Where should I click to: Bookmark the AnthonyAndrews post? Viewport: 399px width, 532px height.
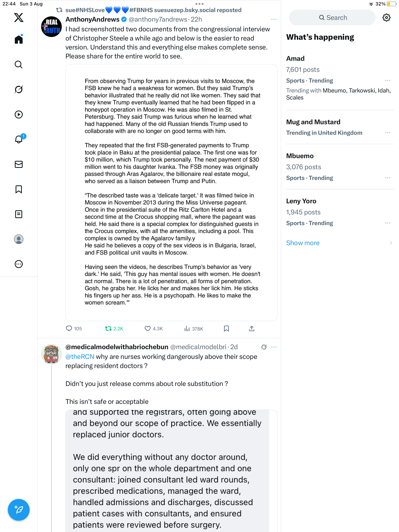pos(226,329)
